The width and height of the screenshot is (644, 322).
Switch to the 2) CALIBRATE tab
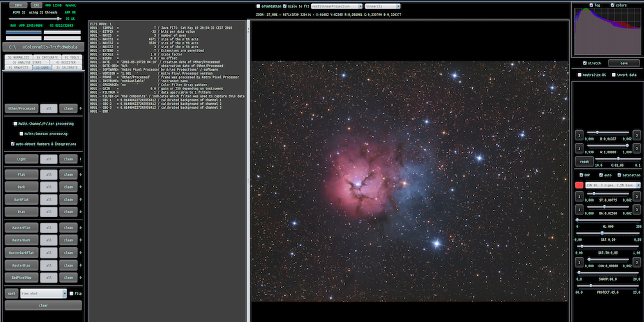[66, 67]
